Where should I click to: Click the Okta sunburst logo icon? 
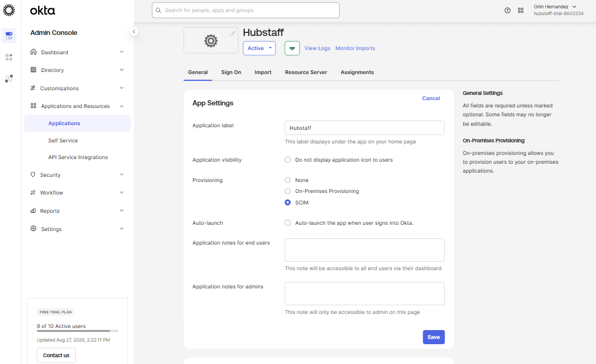coord(9,10)
